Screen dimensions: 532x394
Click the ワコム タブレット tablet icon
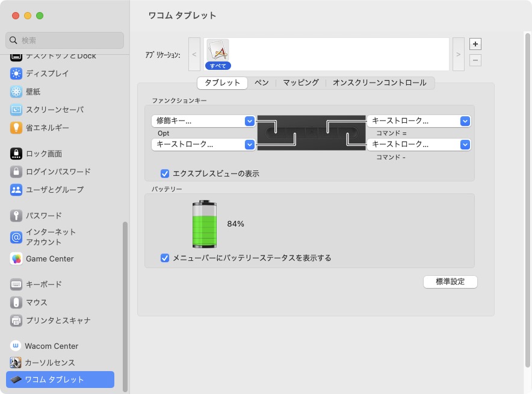15,380
